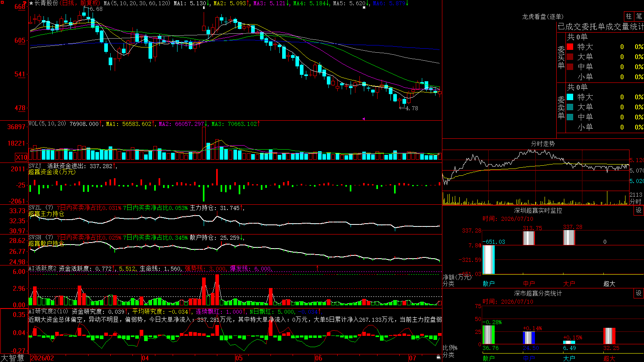Viewport: 644px width, 362px height.
Task: Click the MA5: 5.620 value
Action: click(351, 3)
